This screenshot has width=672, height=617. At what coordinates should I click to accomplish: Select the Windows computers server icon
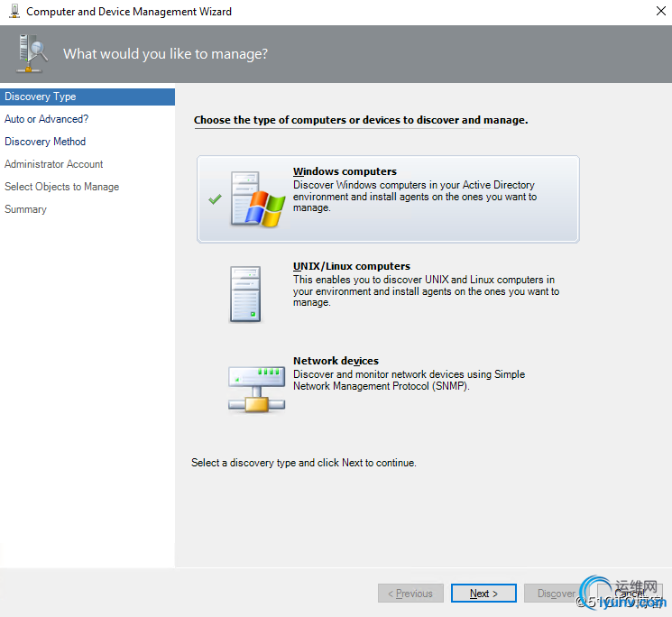pos(258,199)
